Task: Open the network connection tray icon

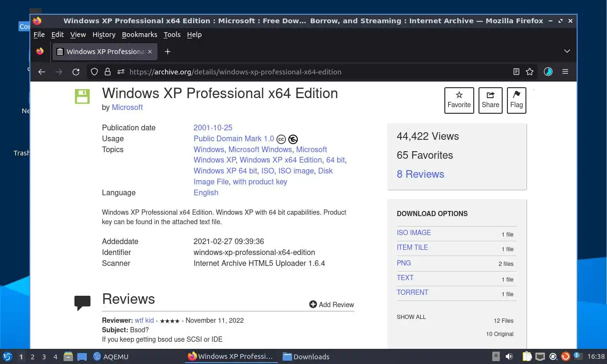Action: click(x=540, y=356)
